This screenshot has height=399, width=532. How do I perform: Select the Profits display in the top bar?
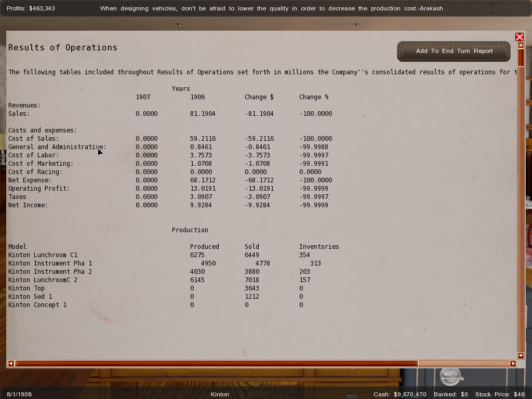coord(31,8)
